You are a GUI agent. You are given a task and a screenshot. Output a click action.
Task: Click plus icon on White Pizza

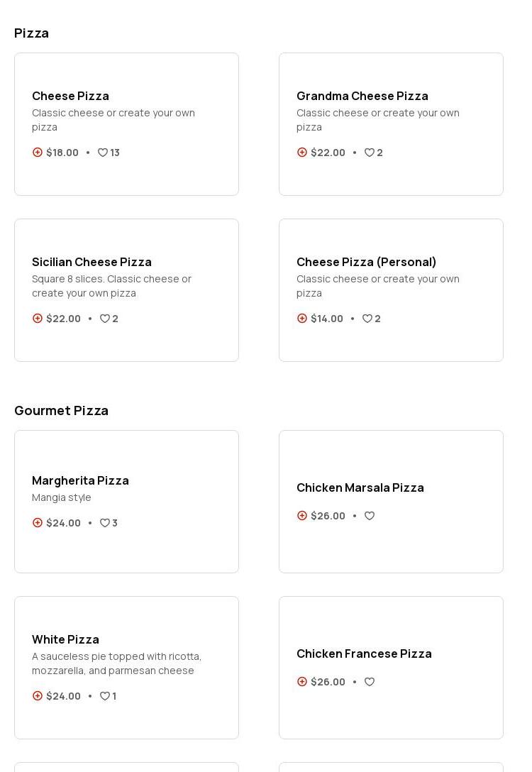point(38,696)
